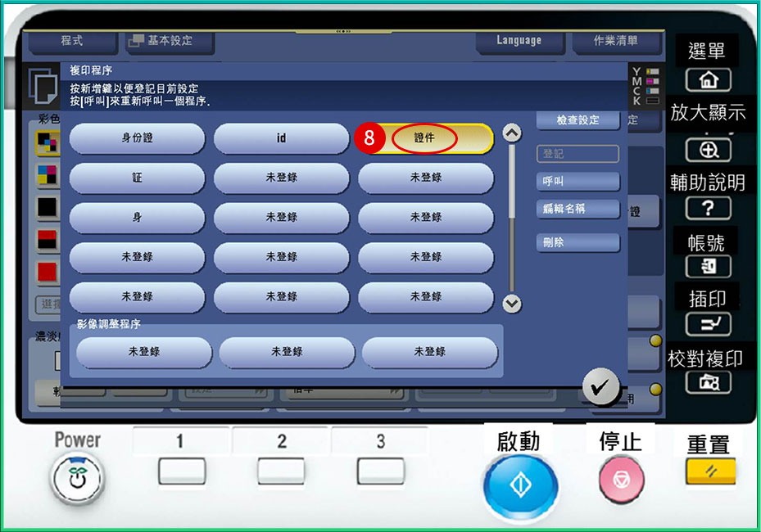Open 輔助說明 help question mark icon
This screenshot has width=761, height=532.
708,208
